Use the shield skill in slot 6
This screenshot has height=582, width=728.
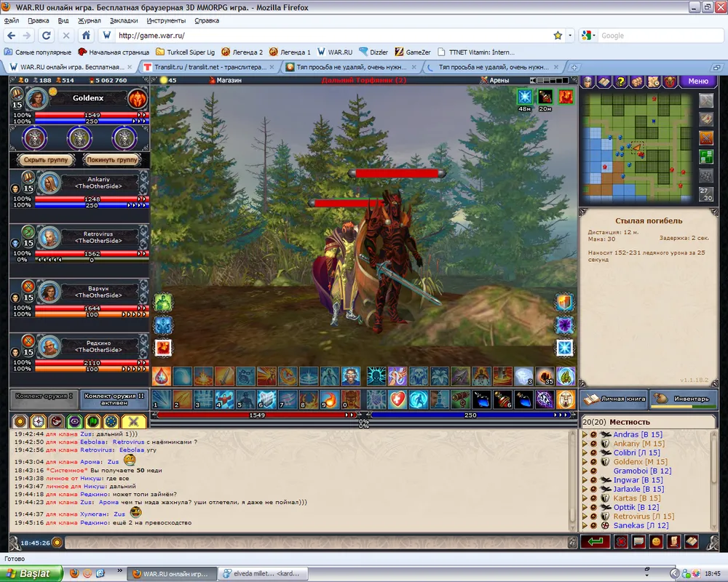266,399
